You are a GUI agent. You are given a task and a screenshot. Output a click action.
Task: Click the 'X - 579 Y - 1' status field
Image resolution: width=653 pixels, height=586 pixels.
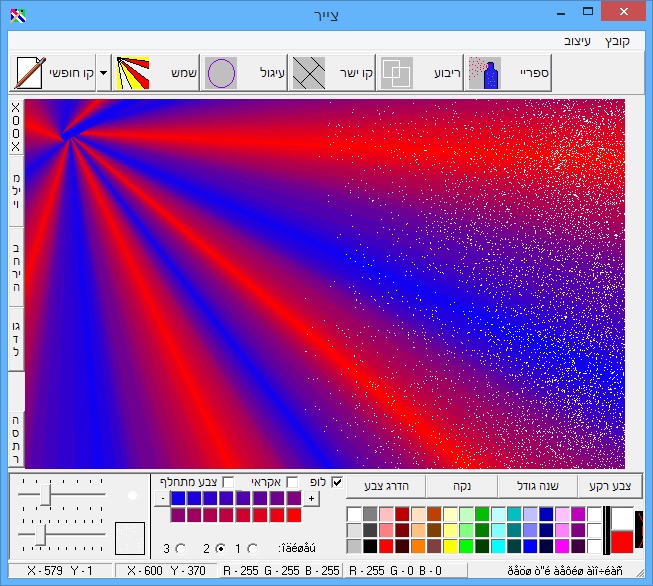(60, 571)
